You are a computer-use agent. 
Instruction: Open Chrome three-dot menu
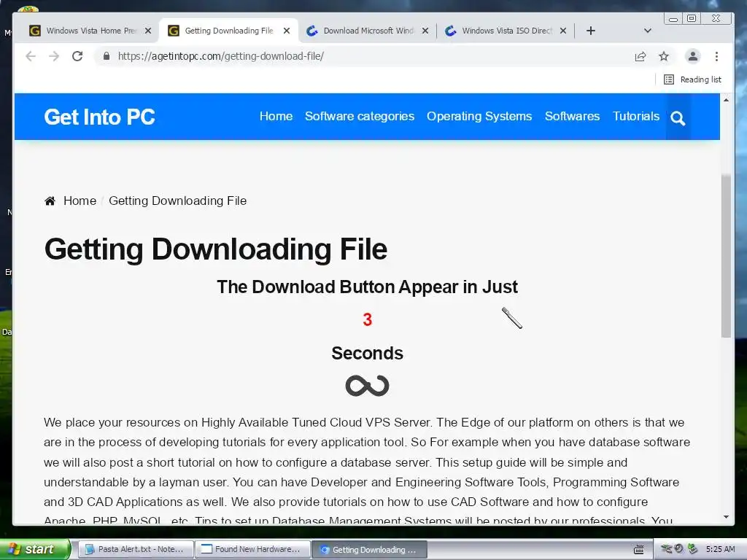tap(716, 57)
